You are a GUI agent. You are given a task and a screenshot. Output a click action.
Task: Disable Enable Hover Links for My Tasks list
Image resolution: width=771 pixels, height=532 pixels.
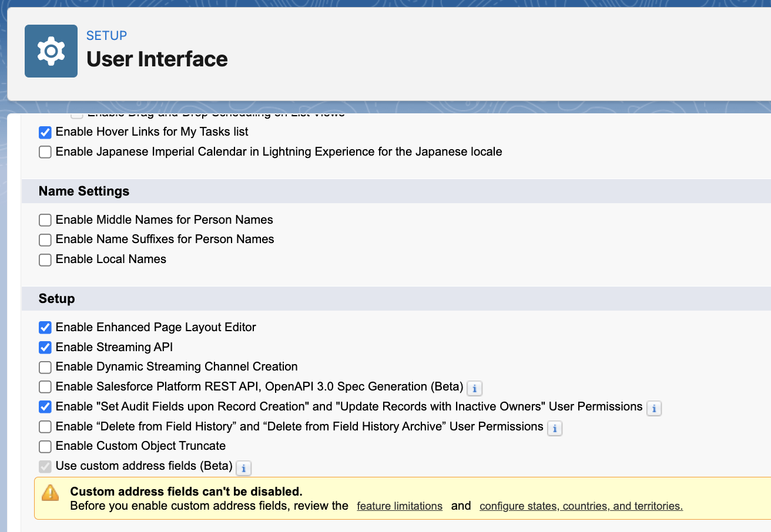tap(45, 132)
